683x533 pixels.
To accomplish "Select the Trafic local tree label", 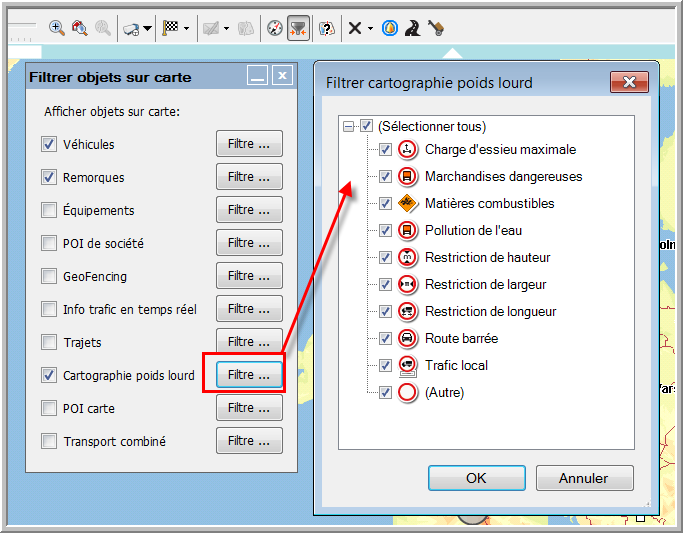I will click(456, 365).
